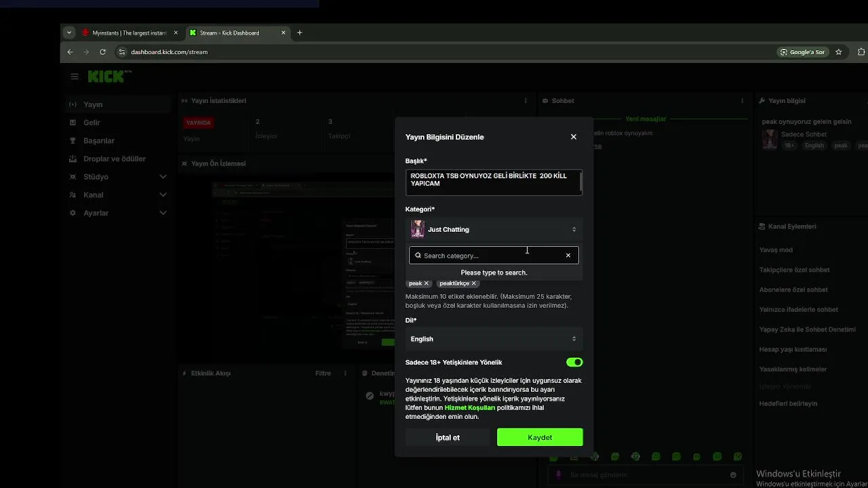
Task: Close the Myinstants browser tab
Action: click(x=176, y=33)
